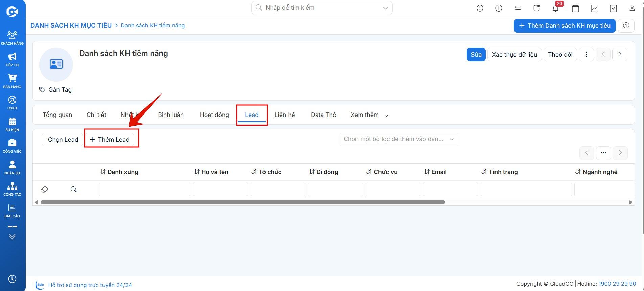Expand more sidebar modules with double chevron

12,236
